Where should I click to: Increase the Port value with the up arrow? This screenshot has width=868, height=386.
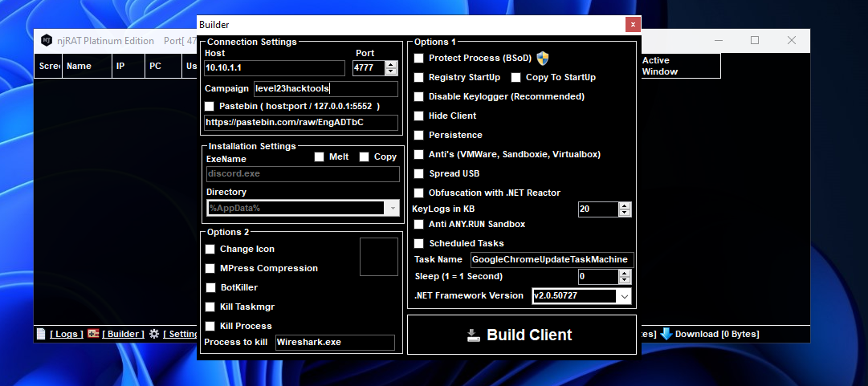tap(391, 65)
